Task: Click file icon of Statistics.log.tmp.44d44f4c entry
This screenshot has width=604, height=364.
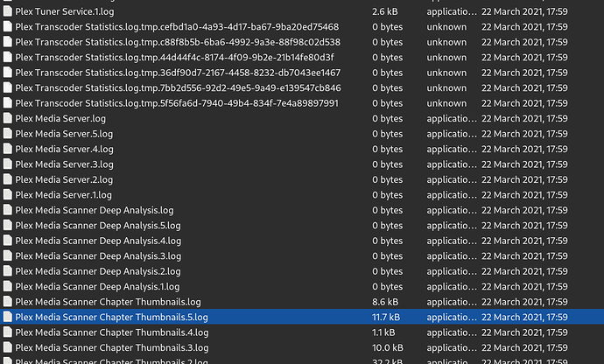Action: (x=7, y=57)
